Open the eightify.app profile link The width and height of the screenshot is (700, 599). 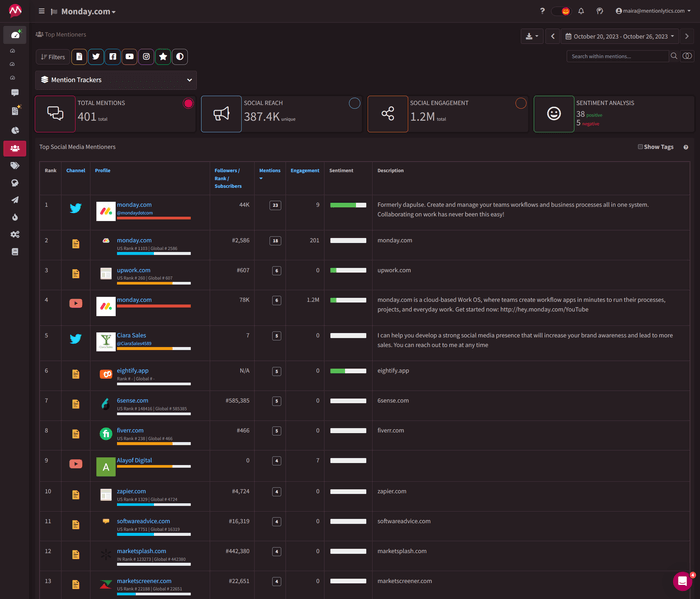click(133, 371)
